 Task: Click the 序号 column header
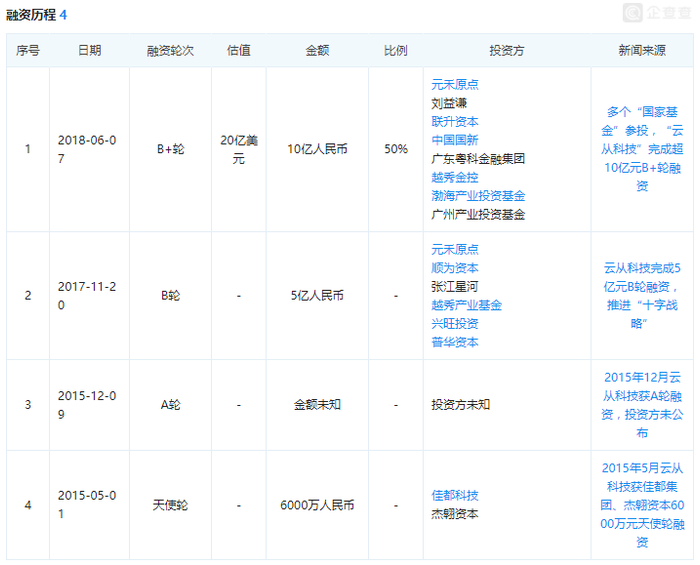click(28, 50)
